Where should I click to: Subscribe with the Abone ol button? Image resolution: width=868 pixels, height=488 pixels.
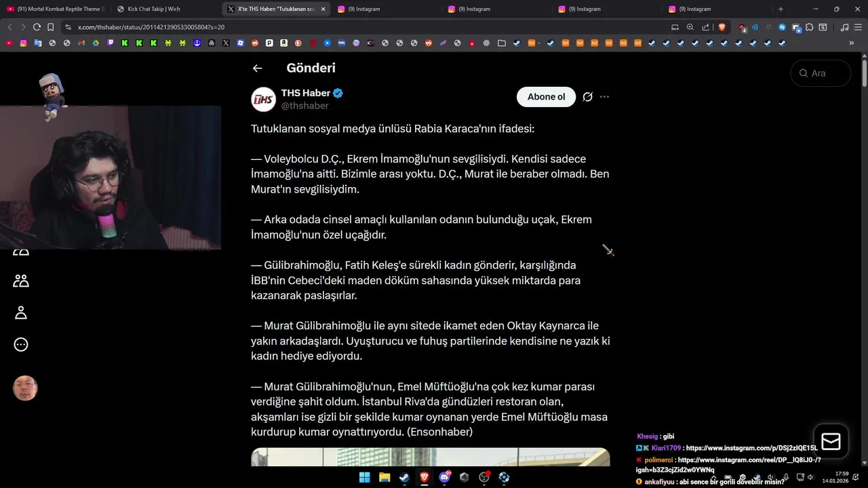click(x=546, y=97)
